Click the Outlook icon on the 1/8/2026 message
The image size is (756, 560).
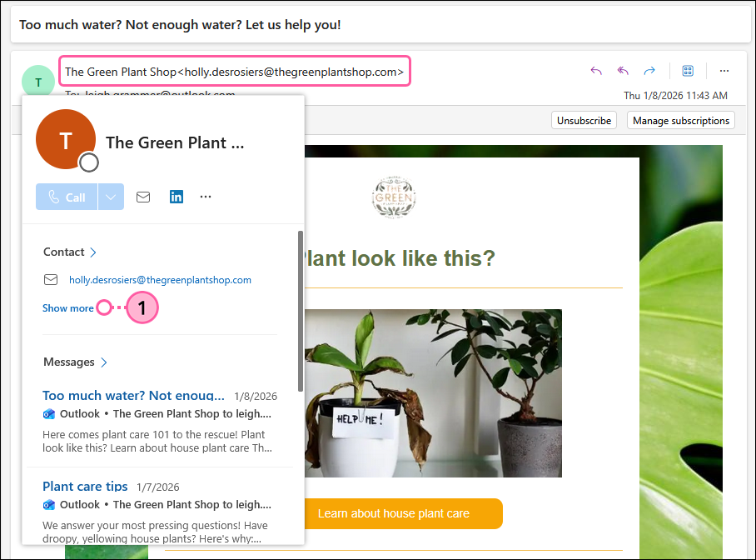pyautogui.click(x=49, y=413)
